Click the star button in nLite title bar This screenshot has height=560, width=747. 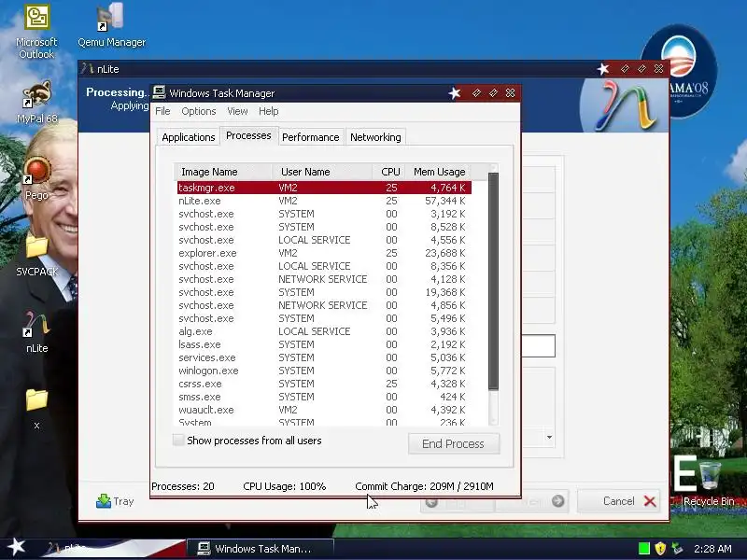coord(603,69)
